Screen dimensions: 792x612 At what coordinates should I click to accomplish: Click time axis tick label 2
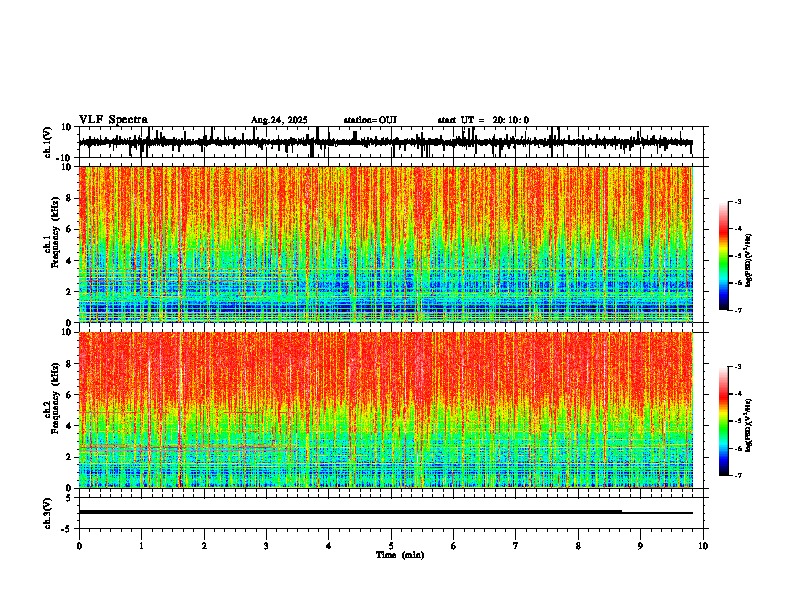pyautogui.click(x=204, y=546)
